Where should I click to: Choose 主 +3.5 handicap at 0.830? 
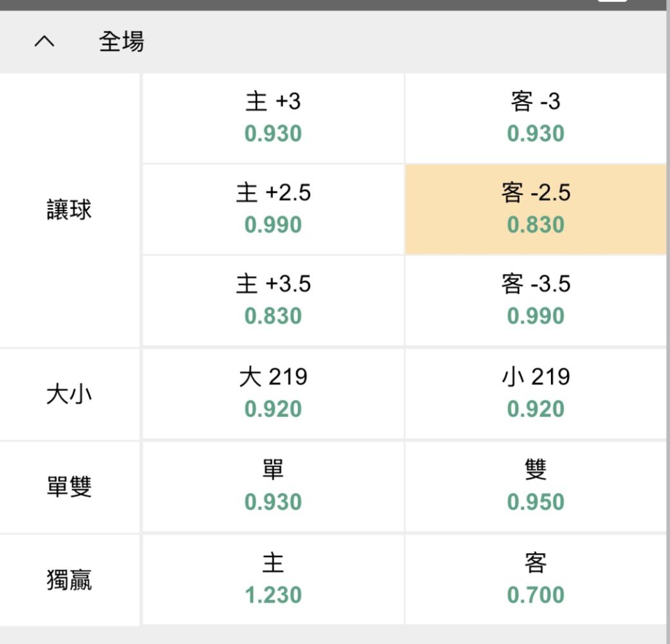[273, 300]
